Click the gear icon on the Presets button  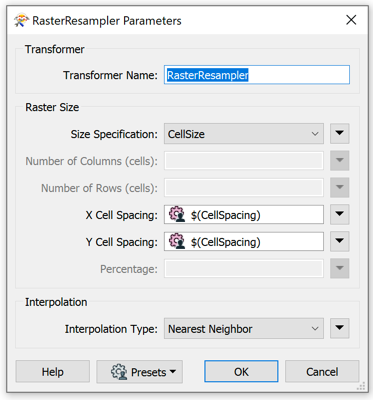[x=119, y=372]
